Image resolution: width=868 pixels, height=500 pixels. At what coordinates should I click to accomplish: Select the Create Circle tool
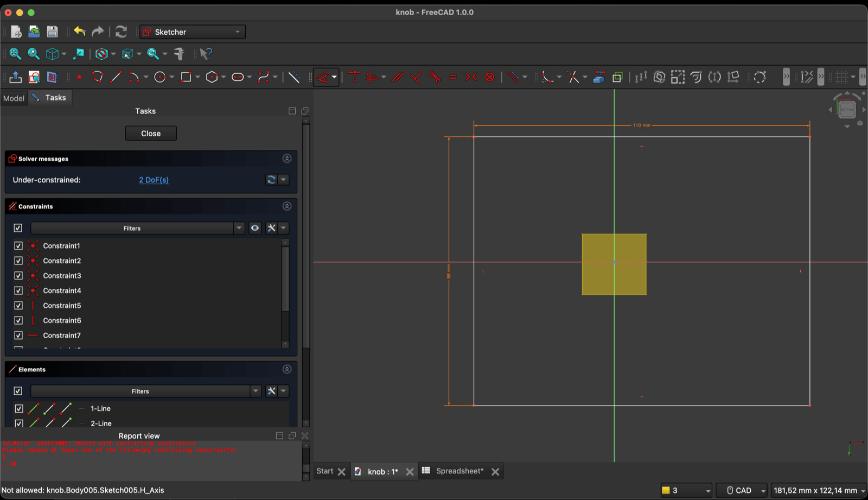(x=159, y=77)
